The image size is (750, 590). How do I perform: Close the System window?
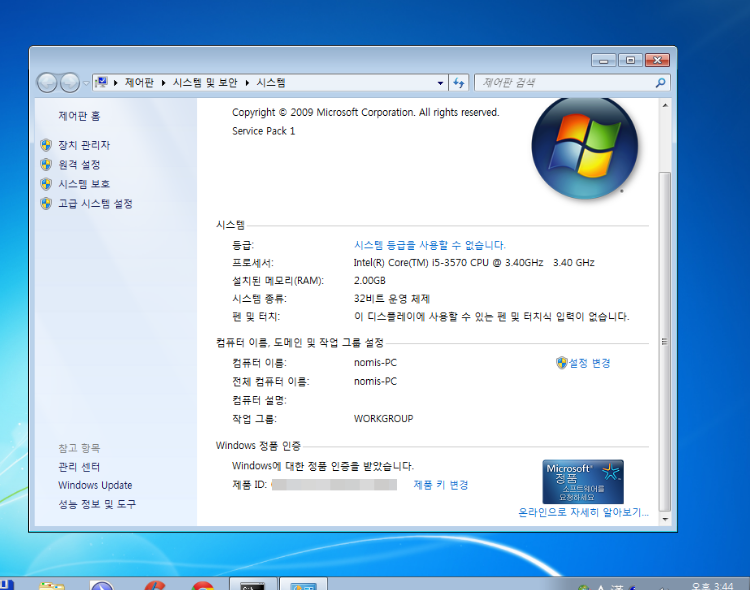click(657, 60)
